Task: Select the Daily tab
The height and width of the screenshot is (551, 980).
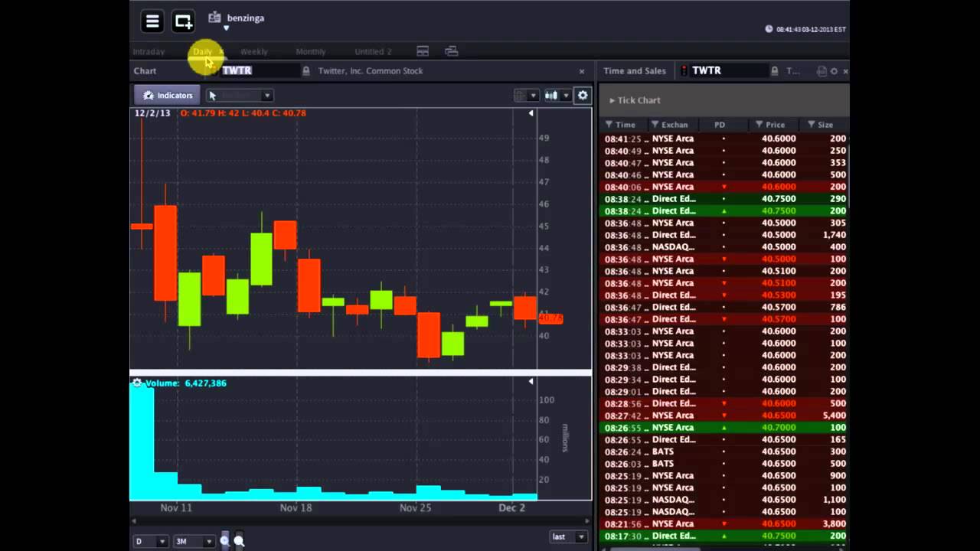Action: 202,51
